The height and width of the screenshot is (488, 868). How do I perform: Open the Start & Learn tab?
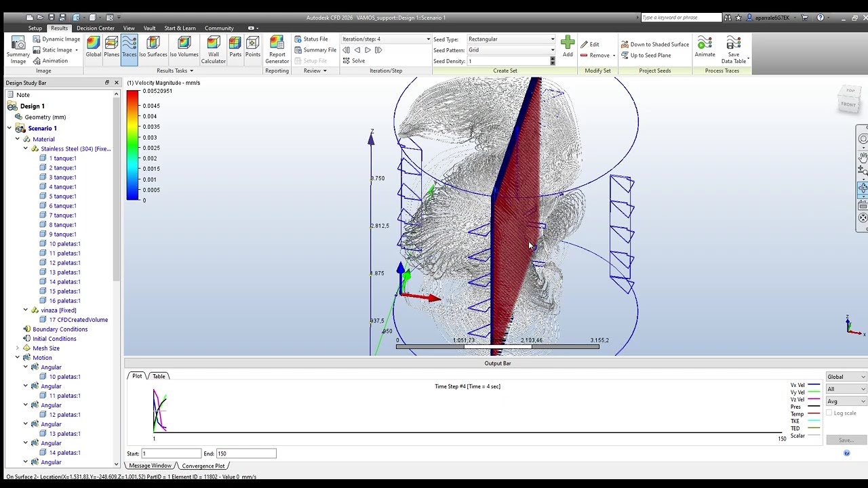180,28
